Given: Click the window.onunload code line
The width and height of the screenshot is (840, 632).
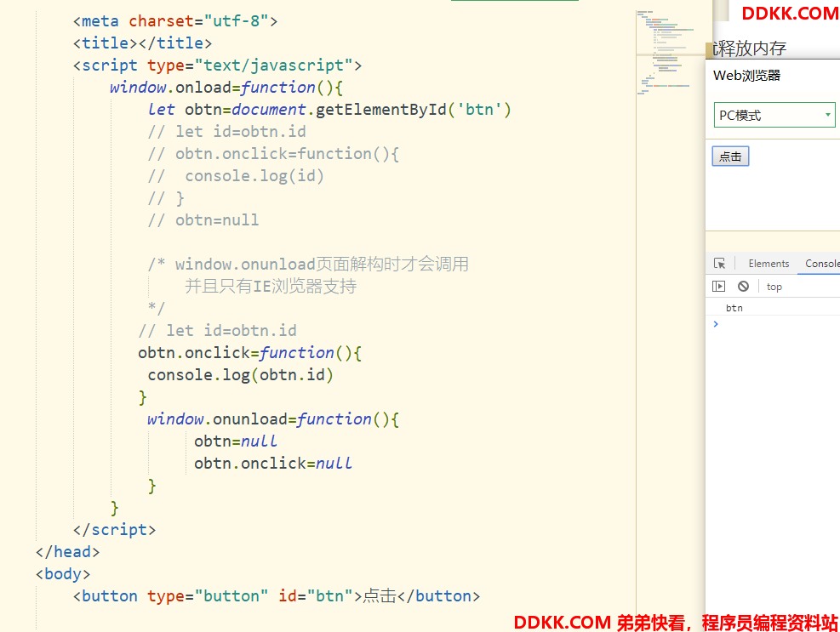Looking at the screenshot, I should point(272,419).
